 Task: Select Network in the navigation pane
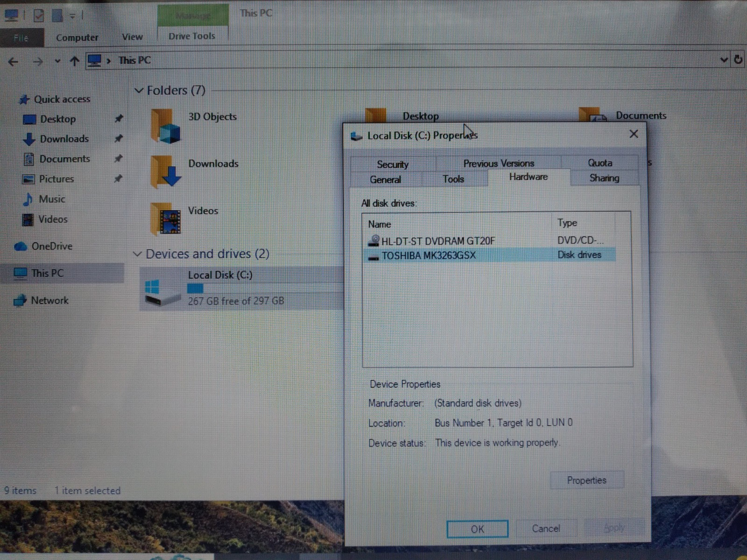(x=49, y=300)
